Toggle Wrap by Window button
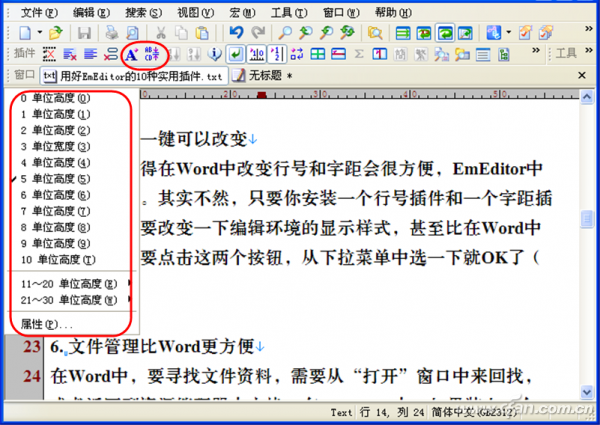Image resolution: width=600 pixels, height=425 pixels. point(445,33)
